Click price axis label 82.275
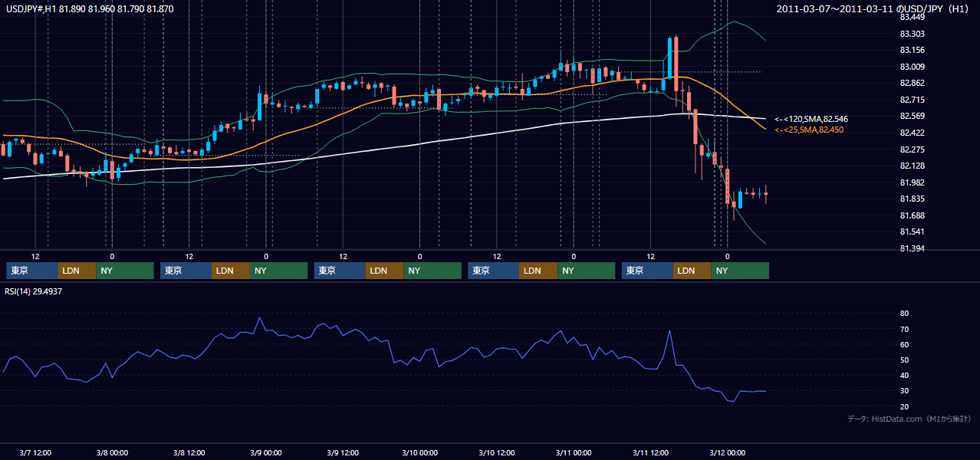This screenshot has width=980, height=460. tap(912, 149)
